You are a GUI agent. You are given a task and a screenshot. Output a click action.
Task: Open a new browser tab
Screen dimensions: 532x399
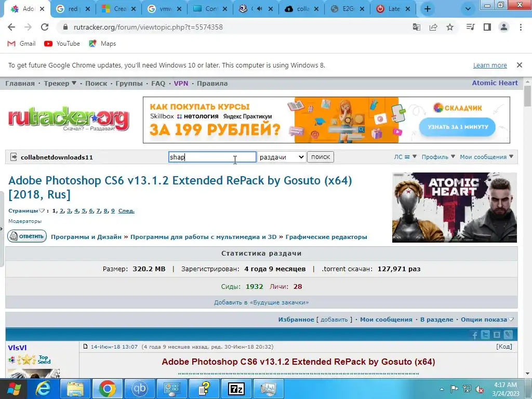[428, 9]
